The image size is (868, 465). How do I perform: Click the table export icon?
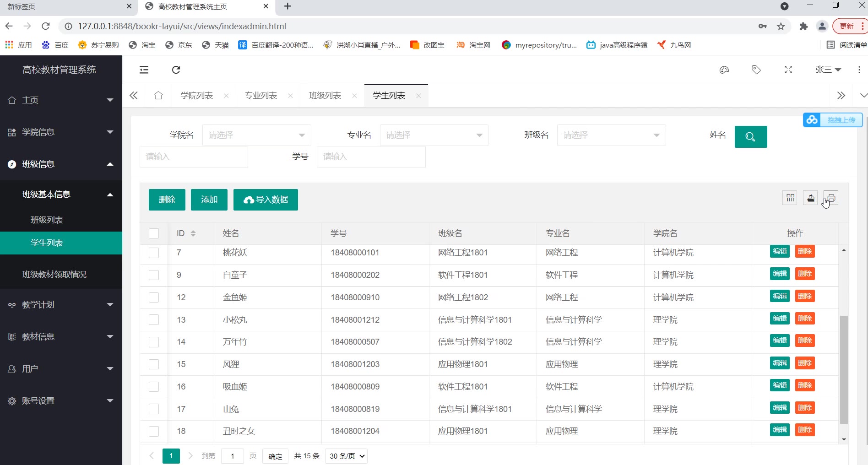tap(810, 198)
